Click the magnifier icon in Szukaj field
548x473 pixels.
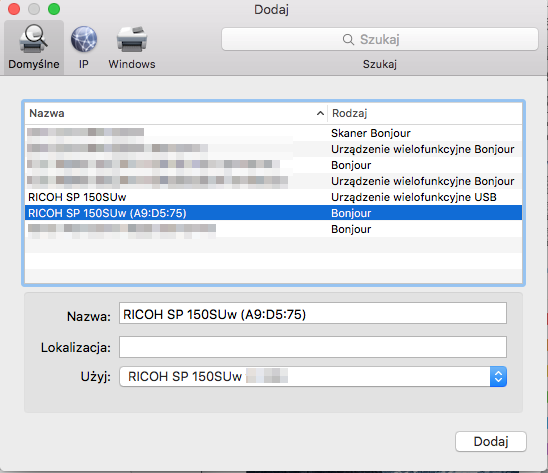click(348, 40)
